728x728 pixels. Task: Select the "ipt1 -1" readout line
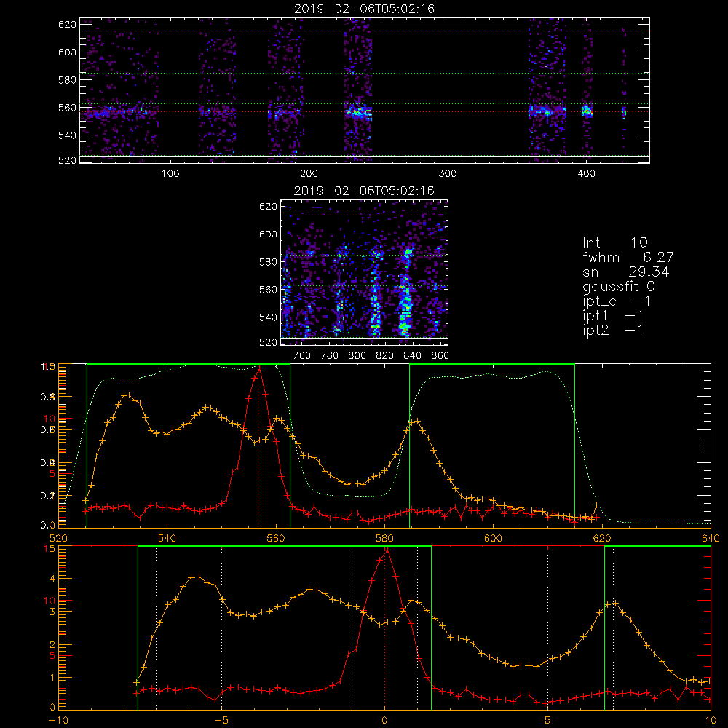tap(612, 316)
